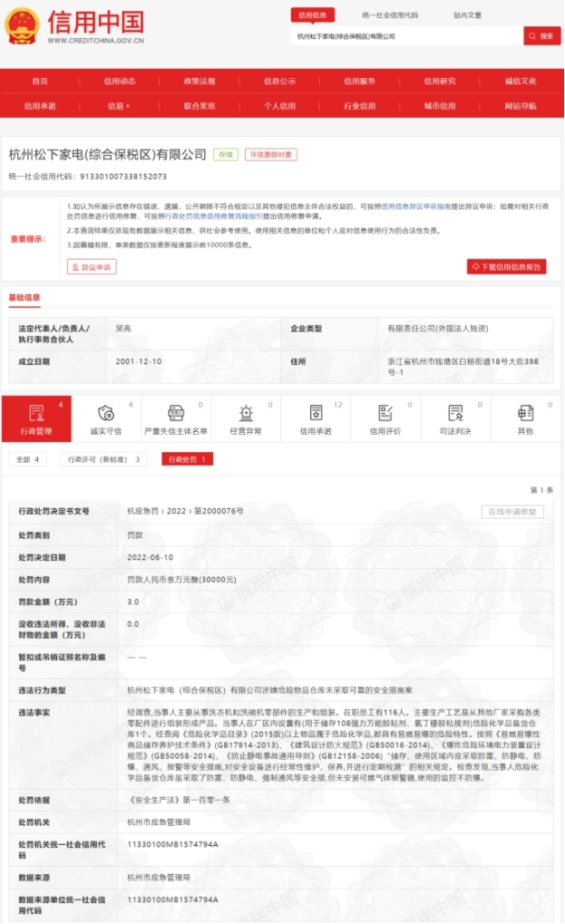Click the red 守信激励对象 tag
This screenshot has width=565, height=924.
click(271, 154)
